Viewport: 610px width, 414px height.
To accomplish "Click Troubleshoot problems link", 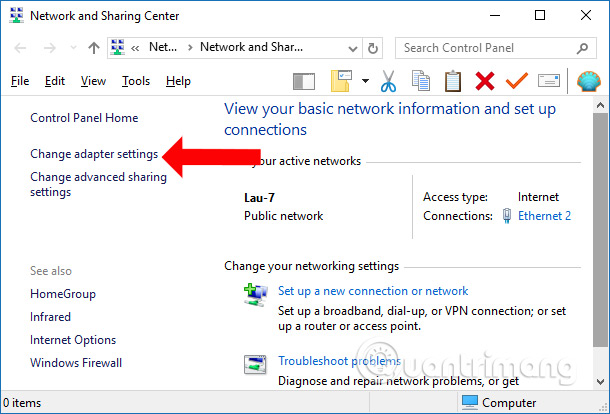I will pyautogui.click(x=339, y=361).
